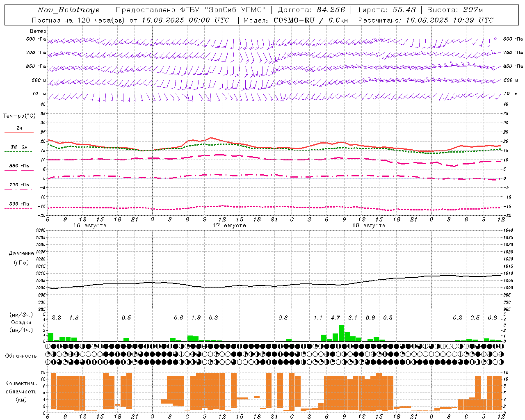
Task: Click the 18 августа date label
Action: [x=369, y=226]
